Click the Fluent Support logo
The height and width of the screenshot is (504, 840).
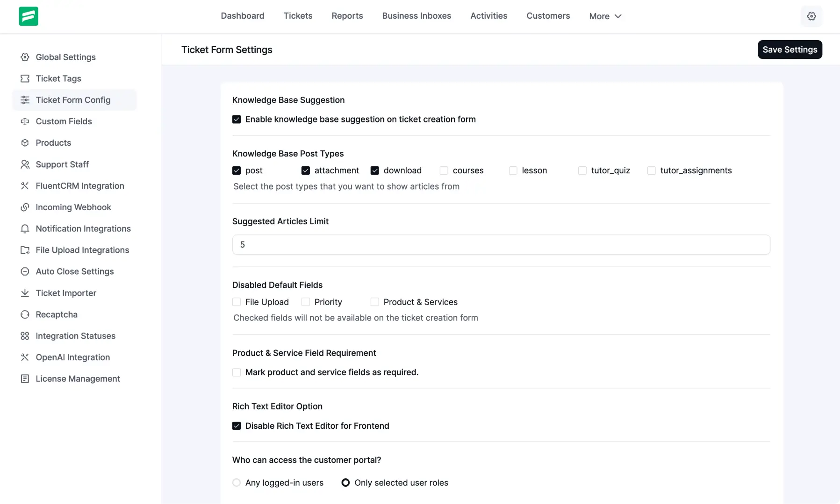pyautogui.click(x=29, y=16)
